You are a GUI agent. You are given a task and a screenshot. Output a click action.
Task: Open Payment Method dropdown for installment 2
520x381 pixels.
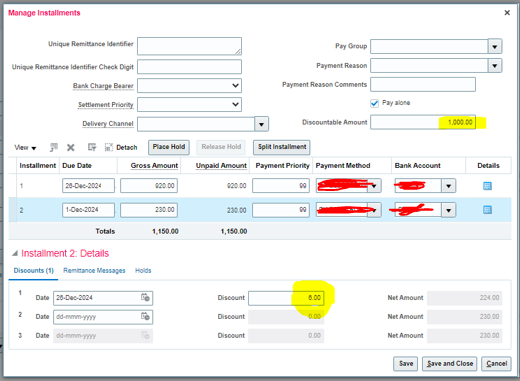click(374, 210)
